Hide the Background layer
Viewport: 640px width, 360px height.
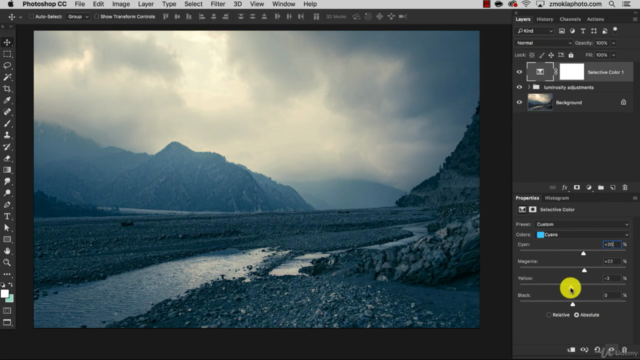coord(519,102)
